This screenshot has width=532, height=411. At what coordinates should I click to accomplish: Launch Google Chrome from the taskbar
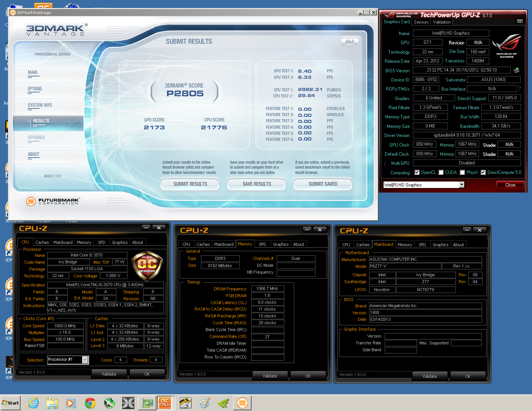[x=90, y=403]
